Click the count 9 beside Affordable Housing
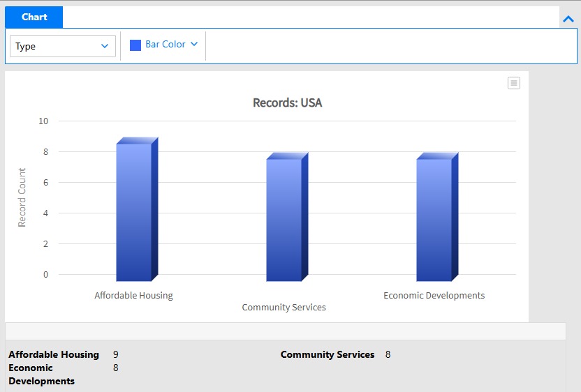The height and width of the screenshot is (392, 581). click(x=116, y=354)
